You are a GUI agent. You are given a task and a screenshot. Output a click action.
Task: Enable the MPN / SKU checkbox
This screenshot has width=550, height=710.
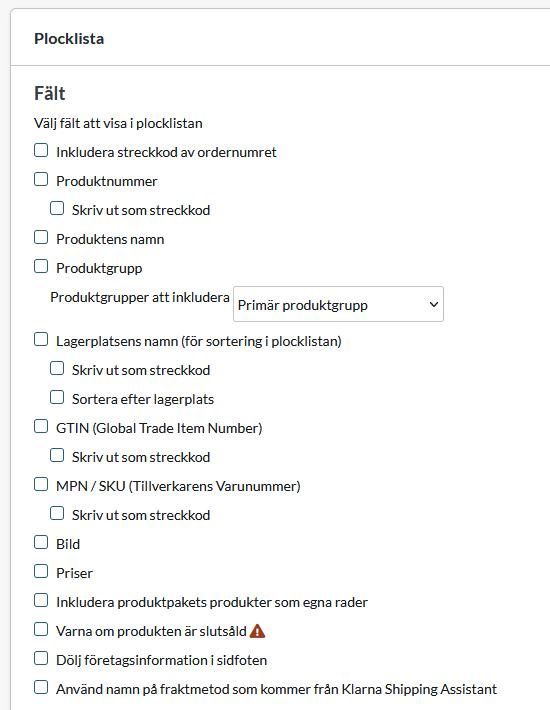coord(41,484)
